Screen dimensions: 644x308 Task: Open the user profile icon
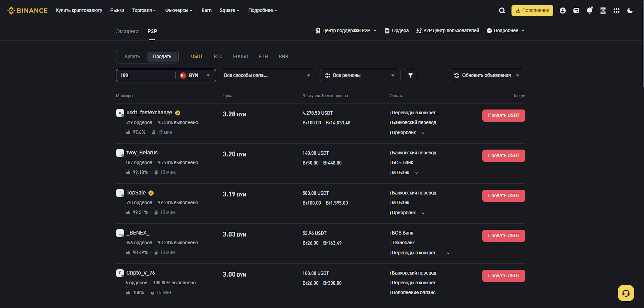(562, 10)
